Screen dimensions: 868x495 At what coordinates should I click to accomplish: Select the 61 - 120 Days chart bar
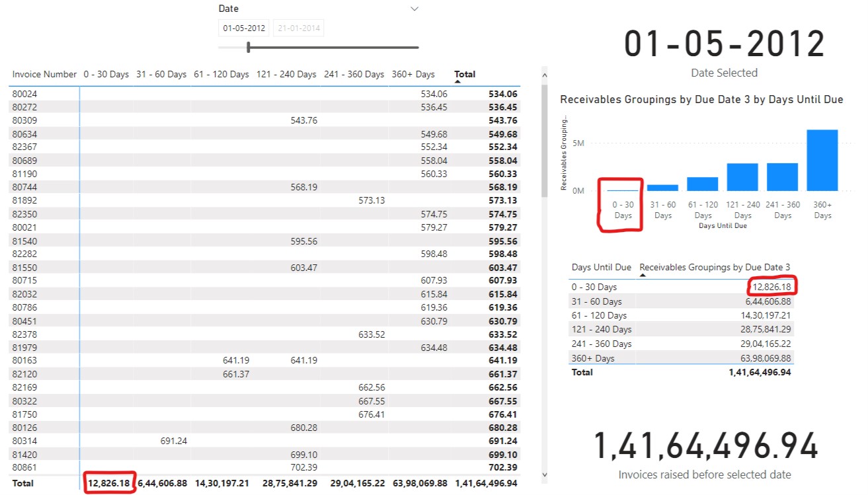pyautogui.click(x=703, y=184)
